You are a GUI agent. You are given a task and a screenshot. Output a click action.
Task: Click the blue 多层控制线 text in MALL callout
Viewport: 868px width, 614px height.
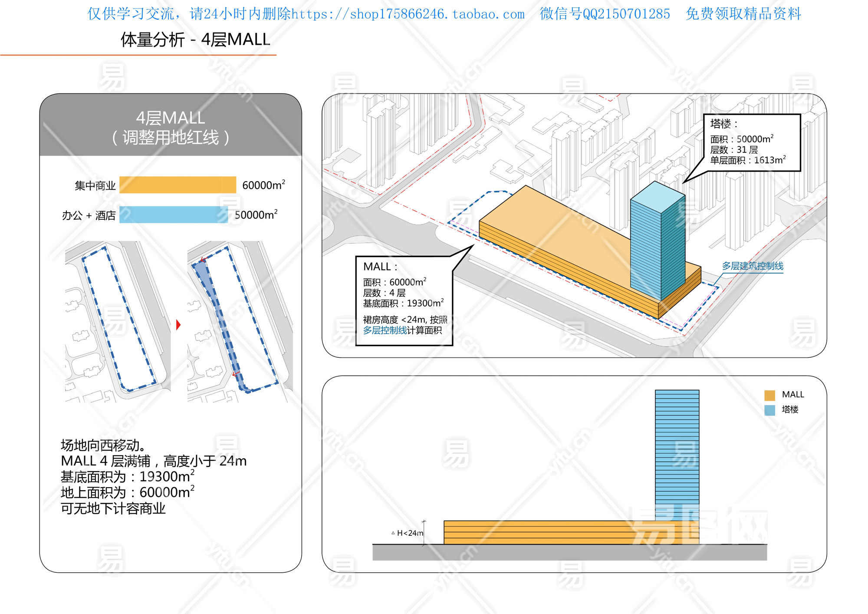[385, 330]
